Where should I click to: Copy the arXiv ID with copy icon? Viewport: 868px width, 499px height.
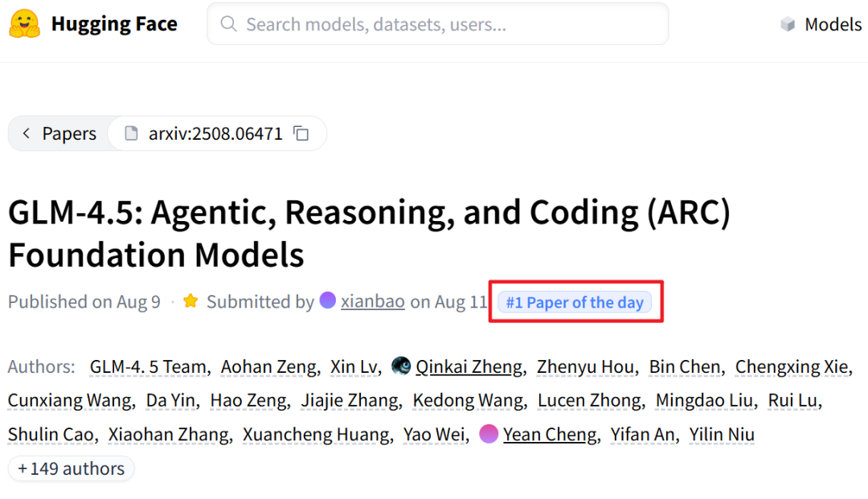[301, 133]
